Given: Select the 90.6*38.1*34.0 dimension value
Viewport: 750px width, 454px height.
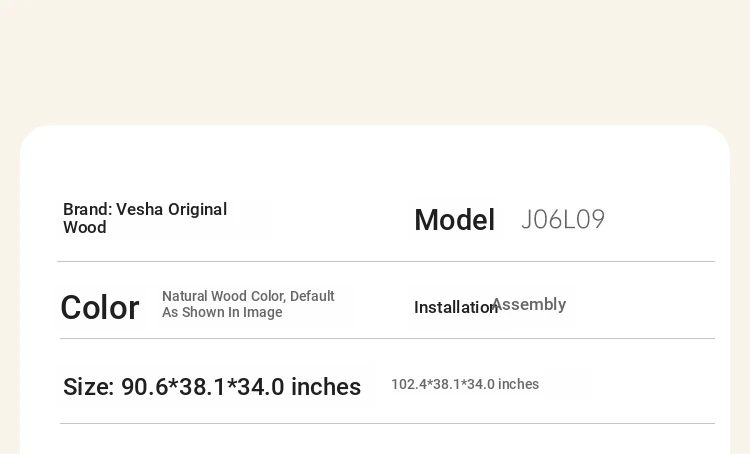Looking at the screenshot, I should pos(203,387).
